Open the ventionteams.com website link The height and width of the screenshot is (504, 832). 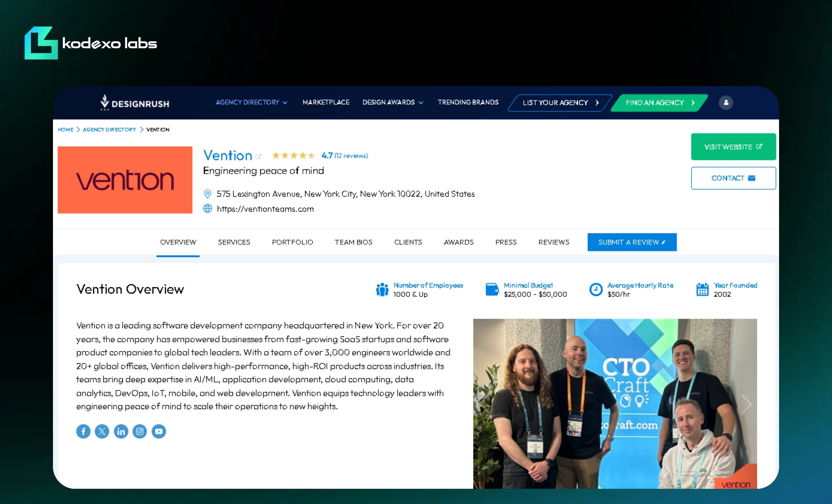[x=265, y=209]
